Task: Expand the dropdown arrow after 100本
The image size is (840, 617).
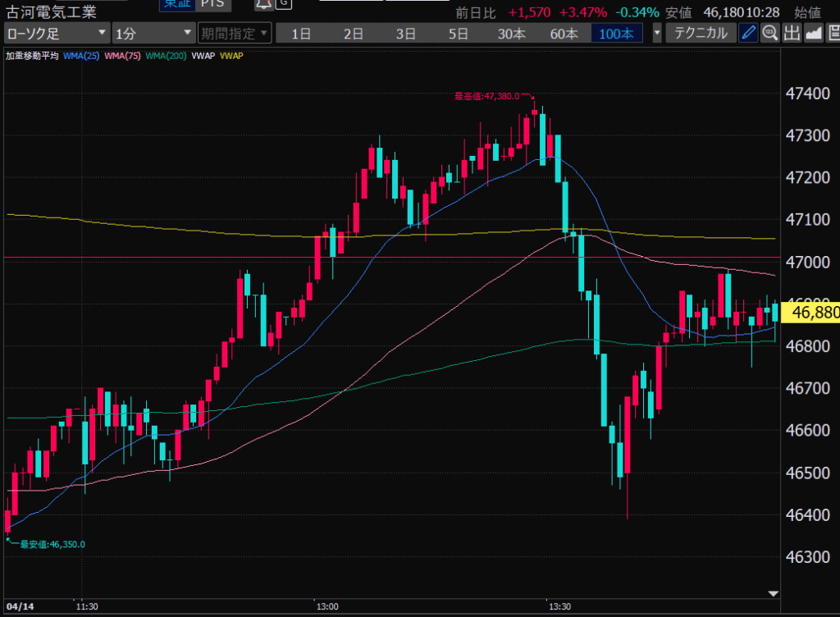Action: pos(657,33)
